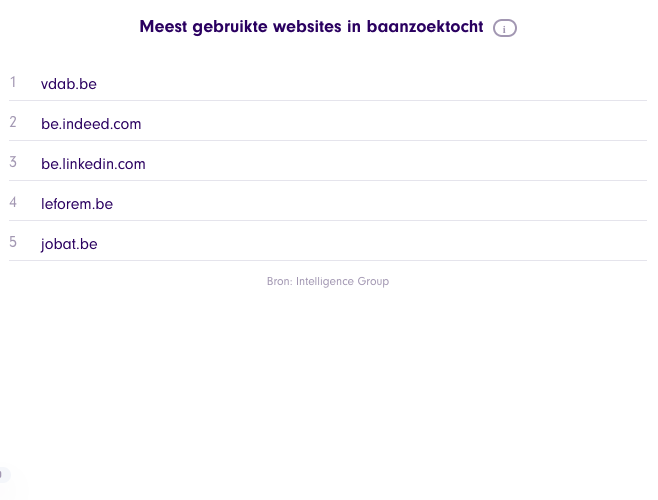
Task: Open the info icon beside the title
Action: pos(504,28)
